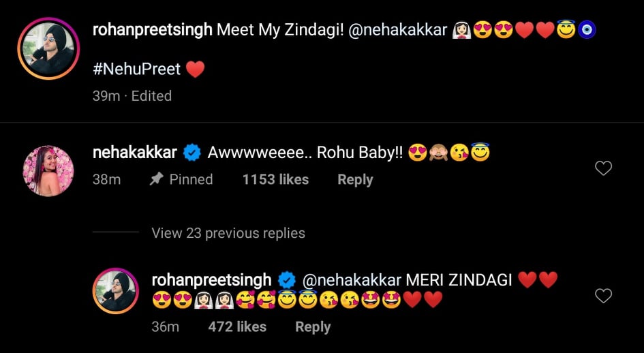Open rohanpreetsingh's profile picture on the caption
This screenshot has width=644, height=353.
point(48,48)
